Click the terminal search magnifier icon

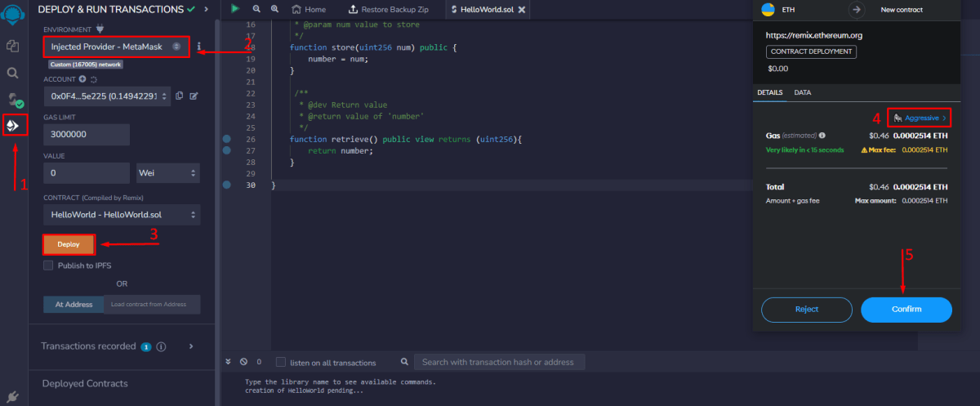pyautogui.click(x=404, y=361)
